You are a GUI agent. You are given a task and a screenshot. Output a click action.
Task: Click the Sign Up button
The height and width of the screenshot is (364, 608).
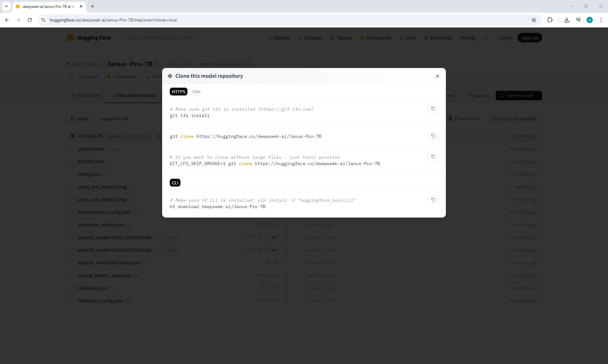(529, 38)
